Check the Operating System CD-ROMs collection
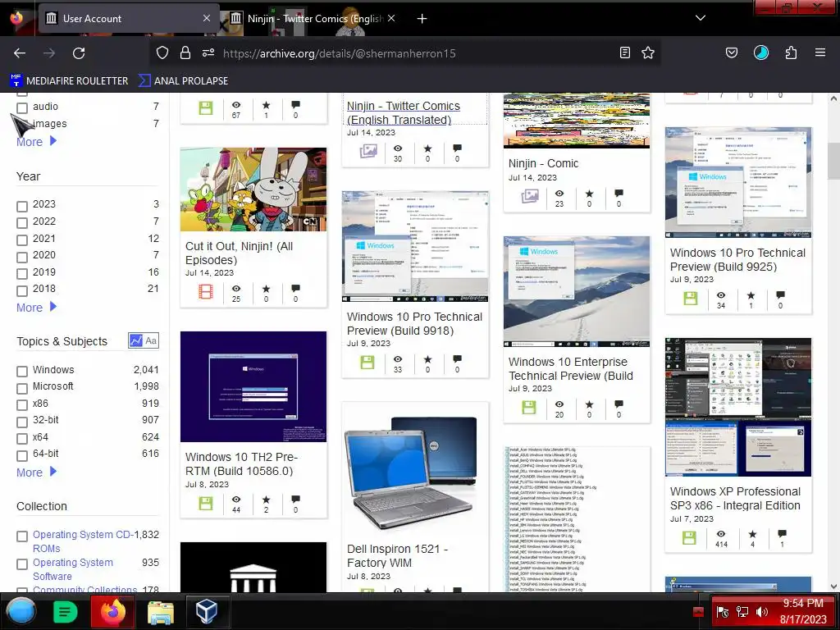 (22, 536)
